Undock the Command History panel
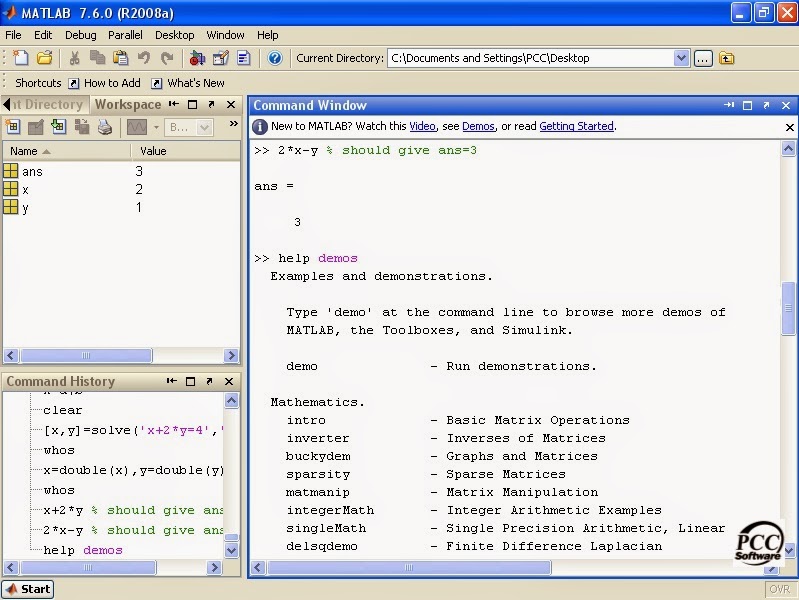This screenshot has width=799, height=600. click(x=209, y=381)
